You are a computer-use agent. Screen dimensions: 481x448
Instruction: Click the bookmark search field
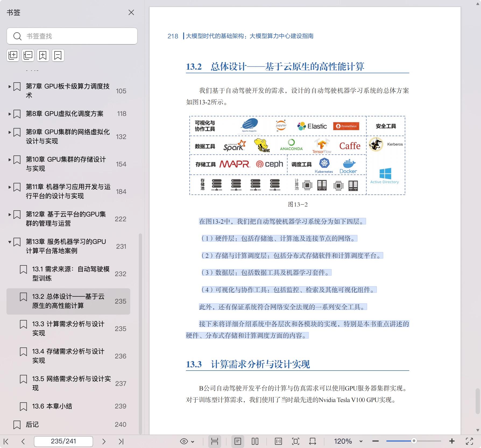(72, 36)
